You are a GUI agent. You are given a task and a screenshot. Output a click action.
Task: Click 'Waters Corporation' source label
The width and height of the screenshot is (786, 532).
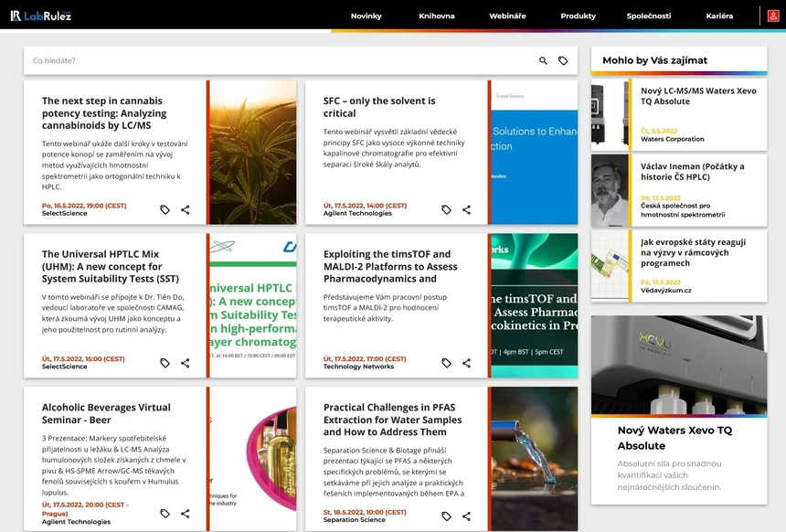pos(672,139)
